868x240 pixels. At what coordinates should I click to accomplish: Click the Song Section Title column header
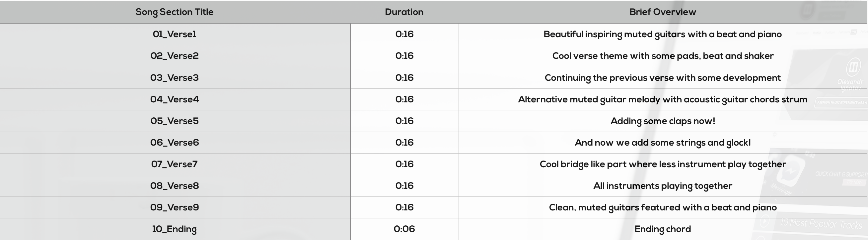point(174,12)
